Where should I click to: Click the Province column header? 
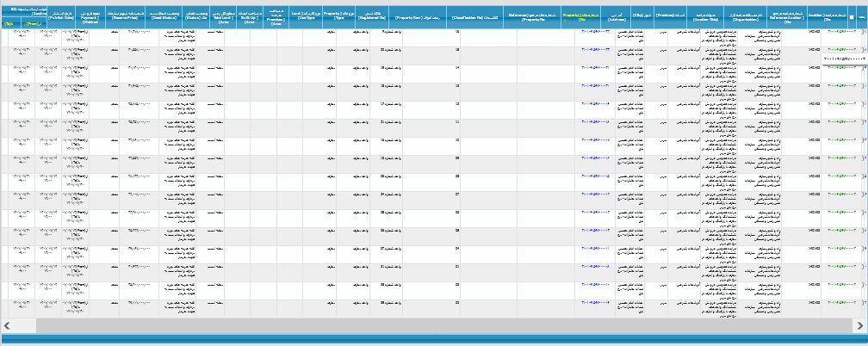pos(670,16)
